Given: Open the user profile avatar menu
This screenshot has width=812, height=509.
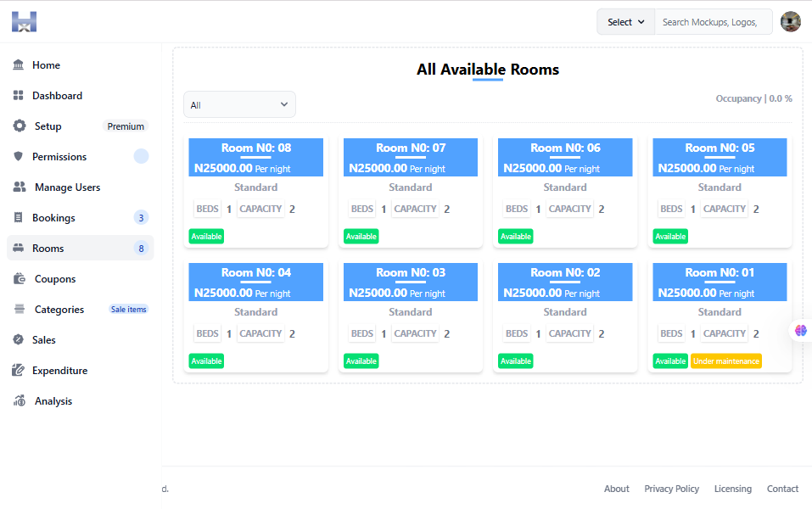Looking at the screenshot, I should tap(790, 22).
